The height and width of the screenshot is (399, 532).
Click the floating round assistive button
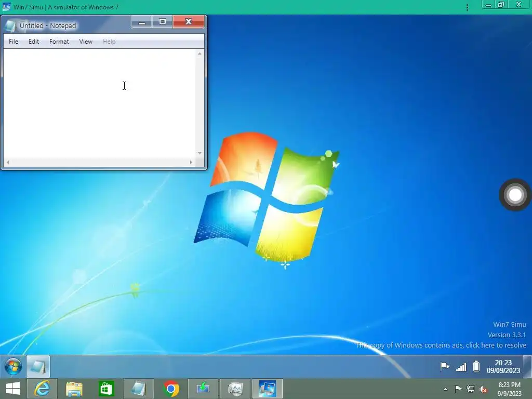515,195
